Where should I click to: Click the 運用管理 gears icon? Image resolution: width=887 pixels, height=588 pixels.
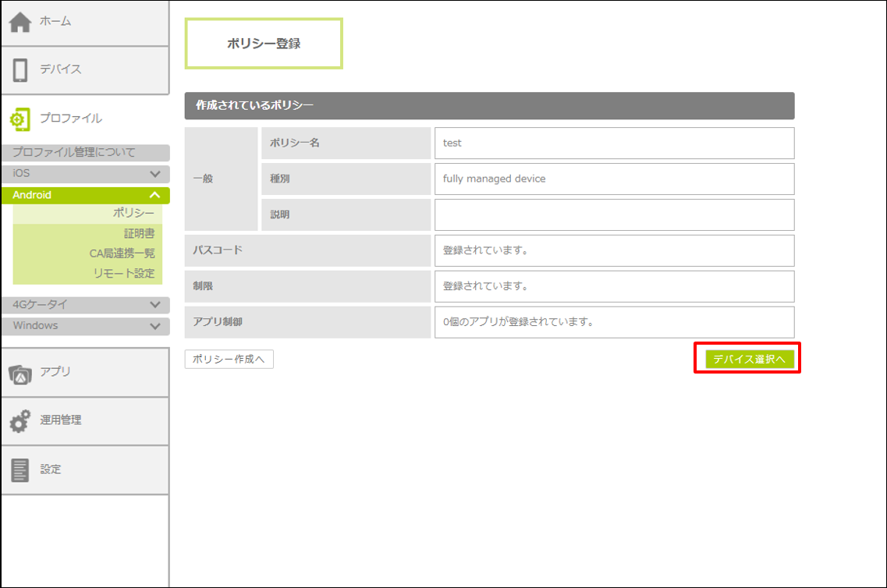coord(20,421)
